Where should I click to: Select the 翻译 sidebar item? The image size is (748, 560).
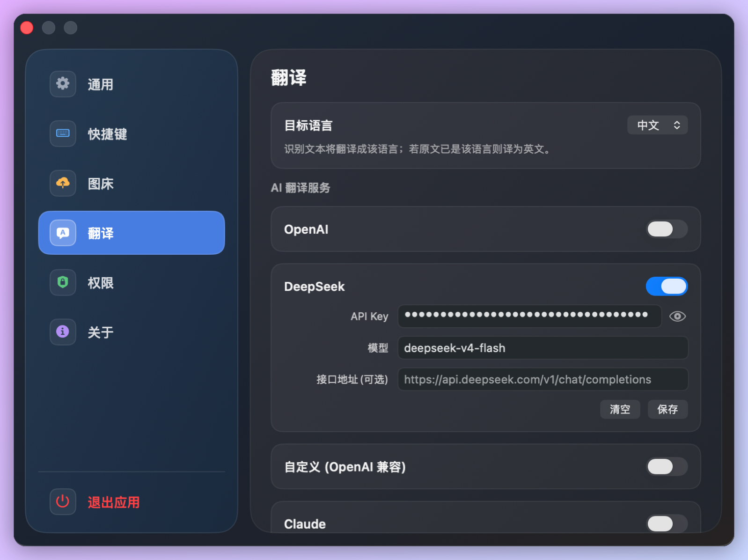click(132, 233)
